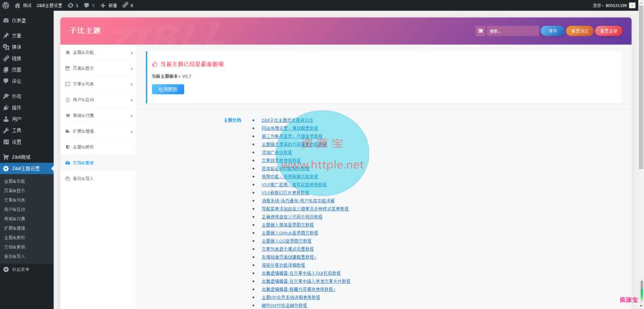644x309 pixels.
Task: Click the red 重置全部 button
Action: coord(609,31)
